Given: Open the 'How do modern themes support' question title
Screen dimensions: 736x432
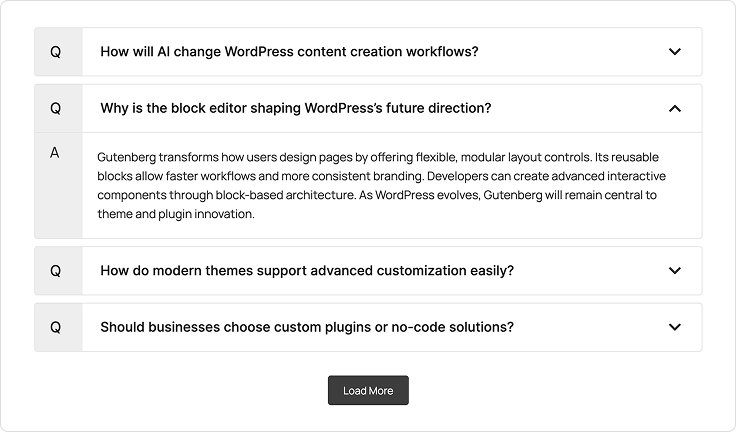Looking at the screenshot, I should [307, 271].
